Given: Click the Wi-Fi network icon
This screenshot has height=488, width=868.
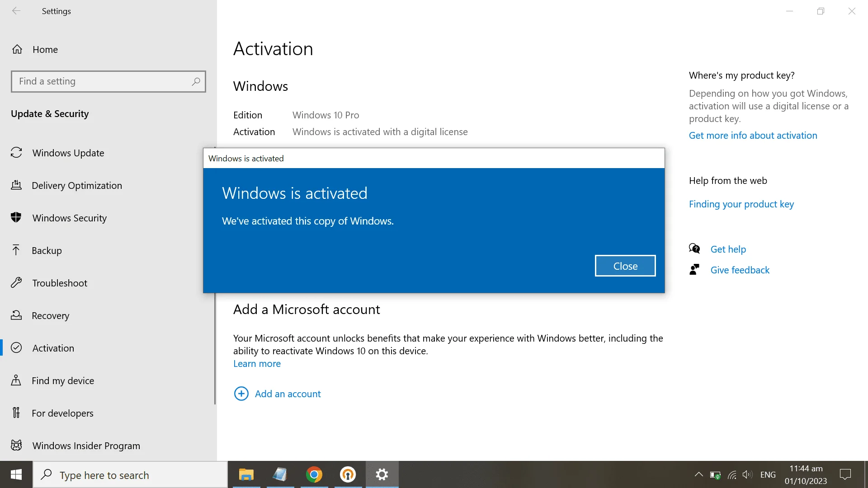Looking at the screenshot, I should tap(732, 475).
